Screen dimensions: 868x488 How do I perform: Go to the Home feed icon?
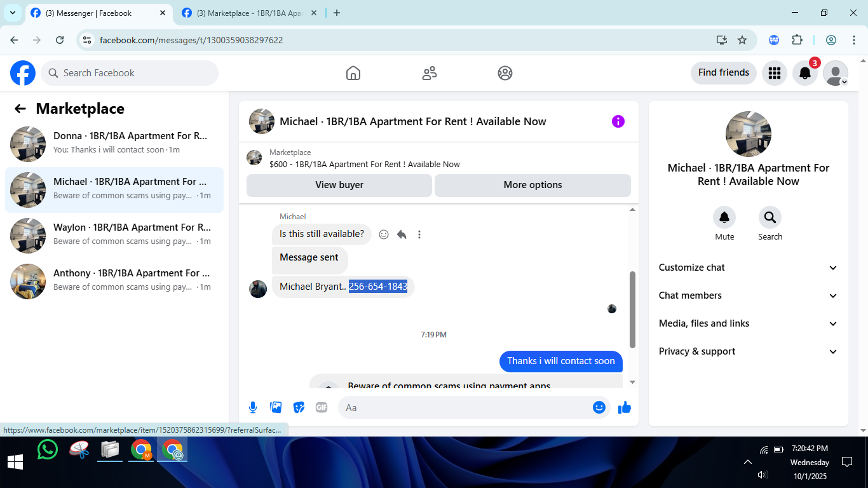click(x=353, y=73)
